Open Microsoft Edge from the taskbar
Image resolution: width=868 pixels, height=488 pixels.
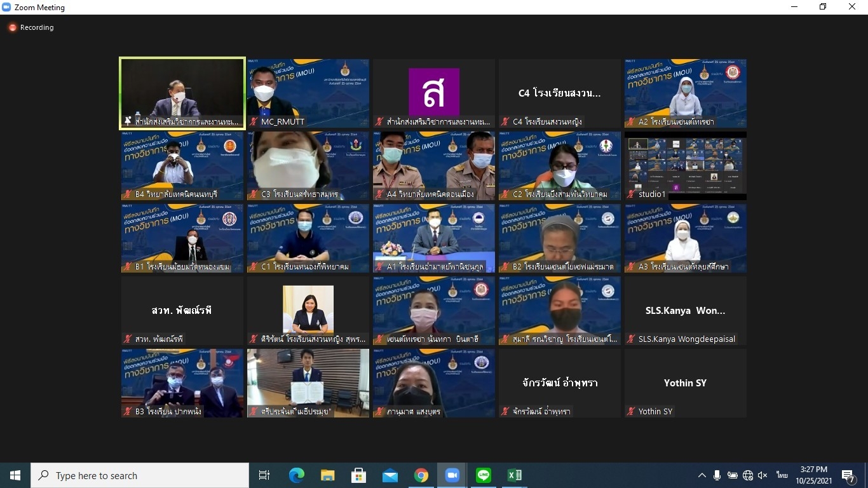296,475
